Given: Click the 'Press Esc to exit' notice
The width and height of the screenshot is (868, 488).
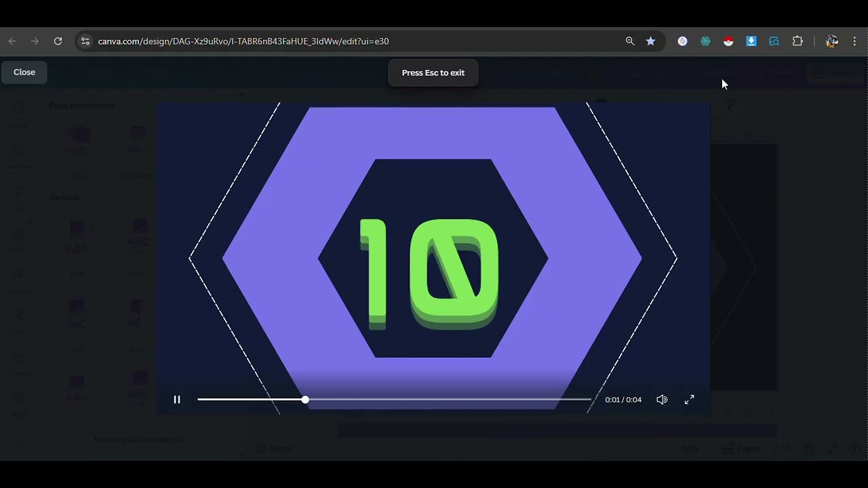Looking at the screenshot, I should click(x=433, y=73).
